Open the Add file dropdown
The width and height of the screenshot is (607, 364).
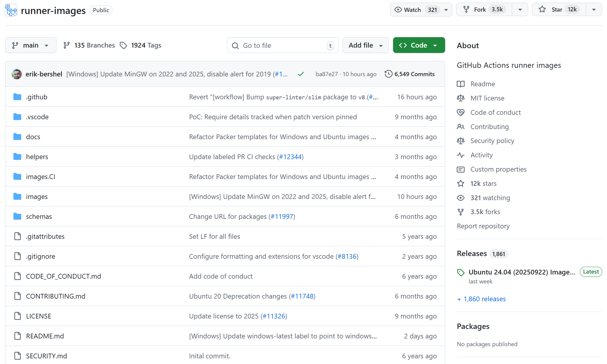(x=365, y=45)
